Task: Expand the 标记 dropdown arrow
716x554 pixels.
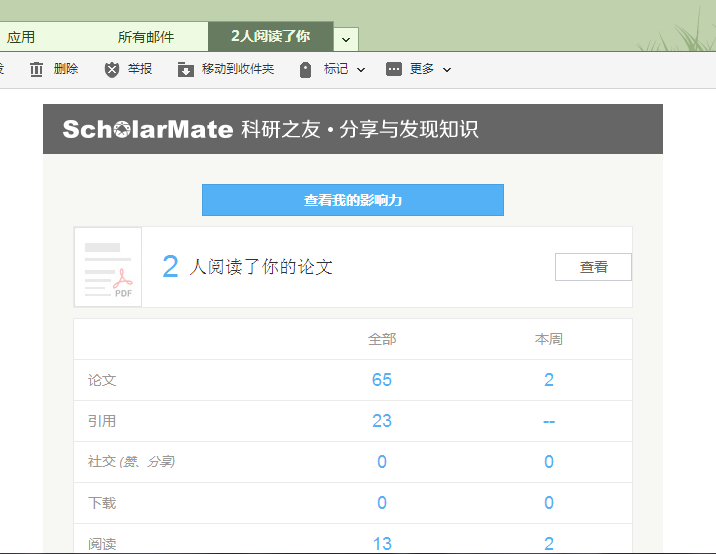Action: tap(361, 70)
